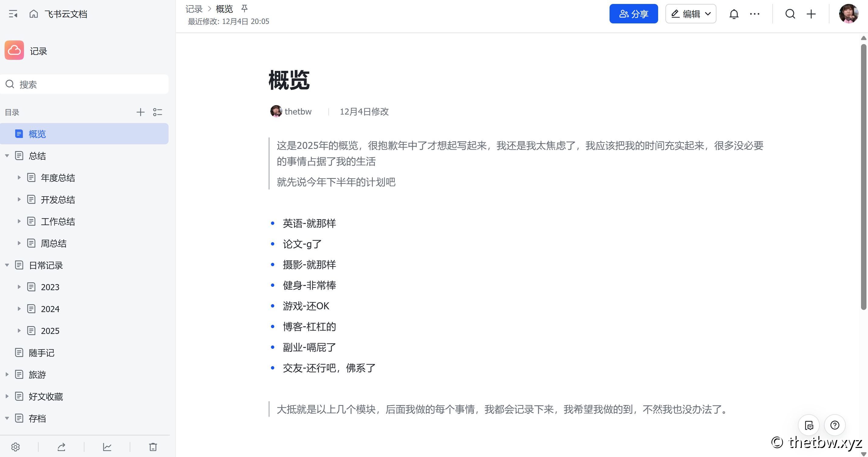Click the blue 分享 button
868x457 pixels.
pos(633,14)
